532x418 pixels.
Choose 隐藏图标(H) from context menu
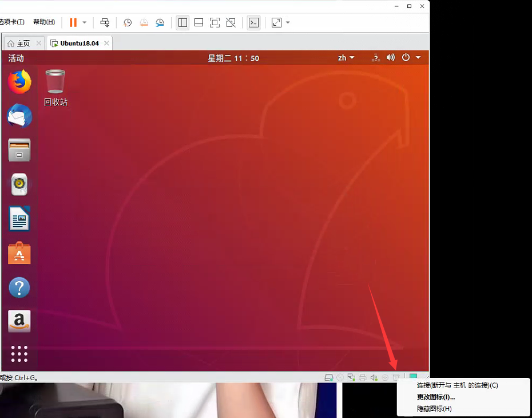tap(434, 408)
